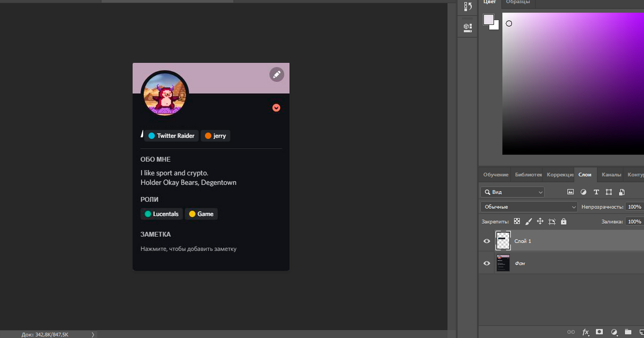644x338 pixels.
Task: Switch to the Образцы tab
Action: pyautogui.click(x=518, y=2)
